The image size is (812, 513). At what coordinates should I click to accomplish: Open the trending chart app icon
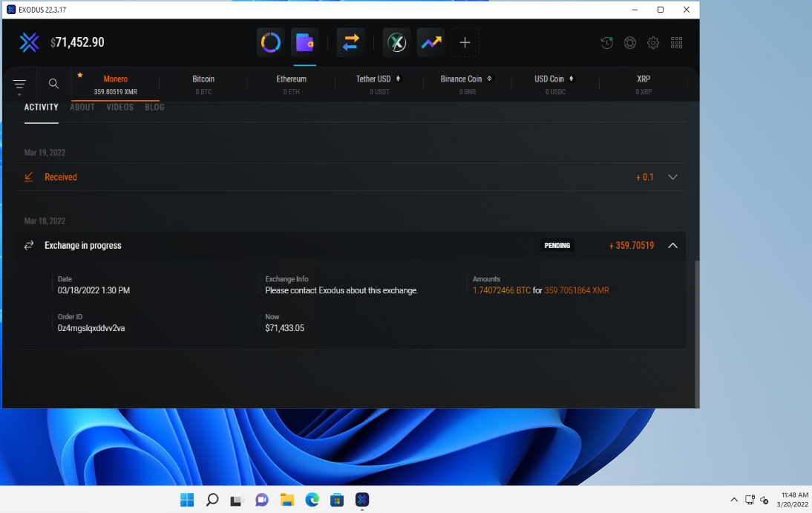430,42
